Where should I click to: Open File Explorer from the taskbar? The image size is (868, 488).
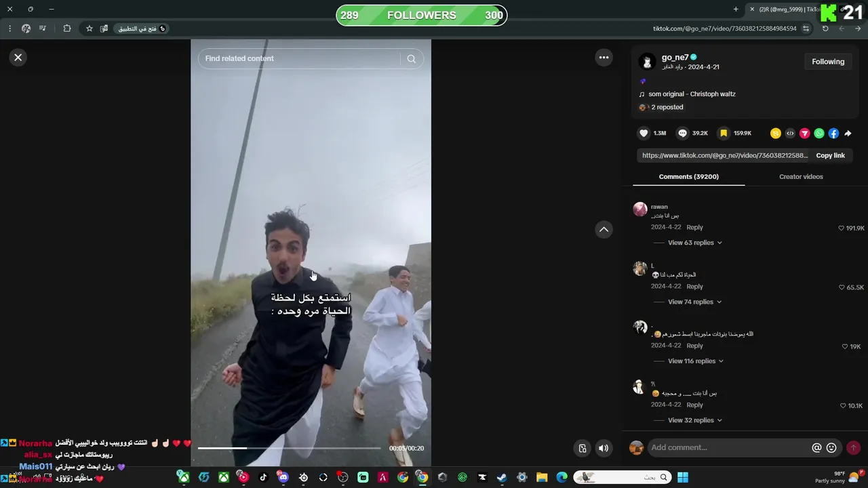(x=542, y=477)
